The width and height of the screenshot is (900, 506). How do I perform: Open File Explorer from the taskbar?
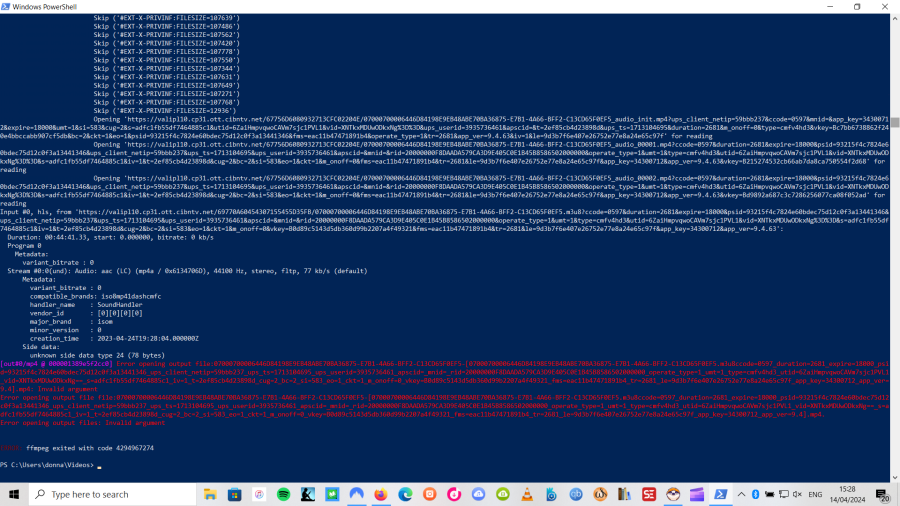[210, 495]
